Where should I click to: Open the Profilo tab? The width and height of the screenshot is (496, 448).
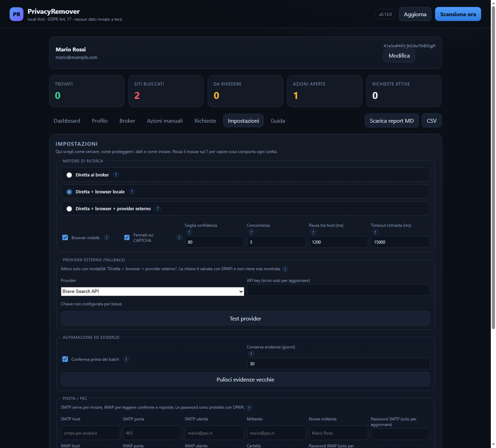pos(100,121)
